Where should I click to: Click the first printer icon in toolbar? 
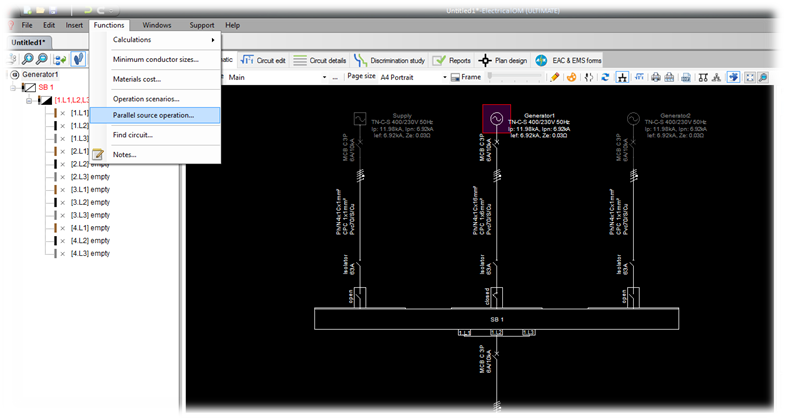click(x=656, y=77)
